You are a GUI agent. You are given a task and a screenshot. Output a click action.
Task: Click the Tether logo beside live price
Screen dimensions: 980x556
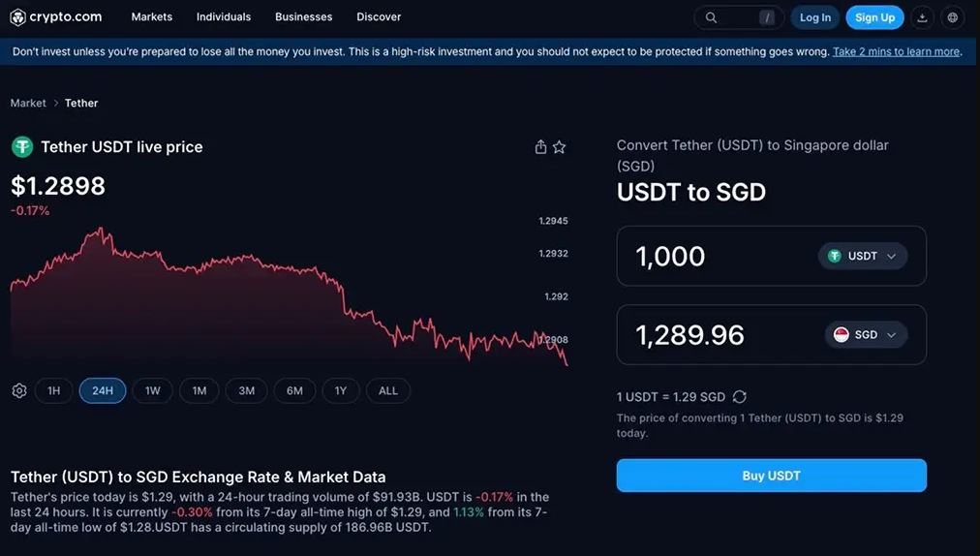pos(22,147)
